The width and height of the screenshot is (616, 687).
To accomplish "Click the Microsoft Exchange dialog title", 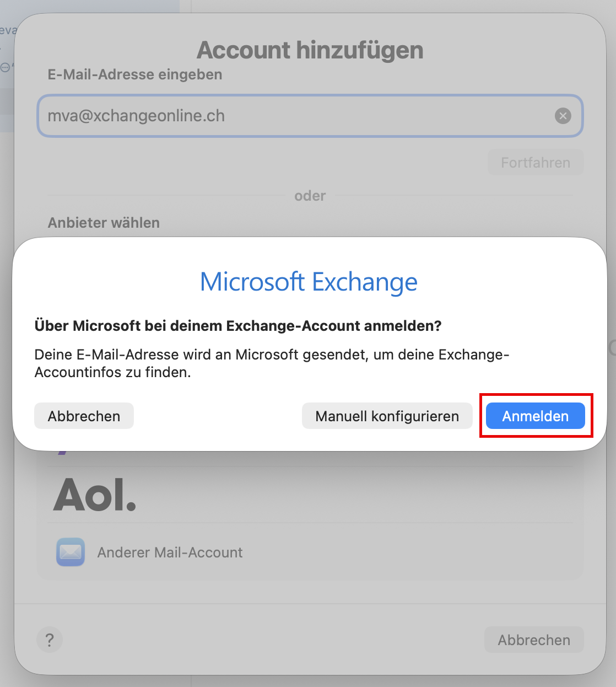I will pos(309,282).
